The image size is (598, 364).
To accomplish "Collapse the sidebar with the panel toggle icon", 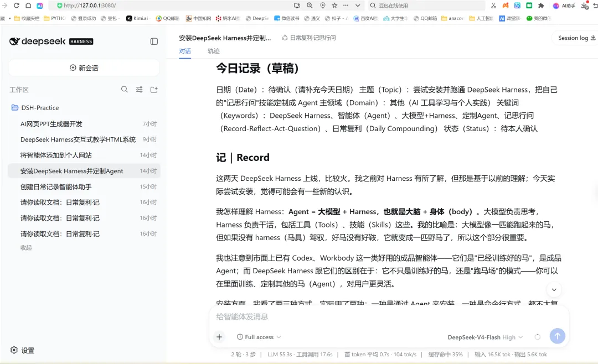I will click(154, 41).
